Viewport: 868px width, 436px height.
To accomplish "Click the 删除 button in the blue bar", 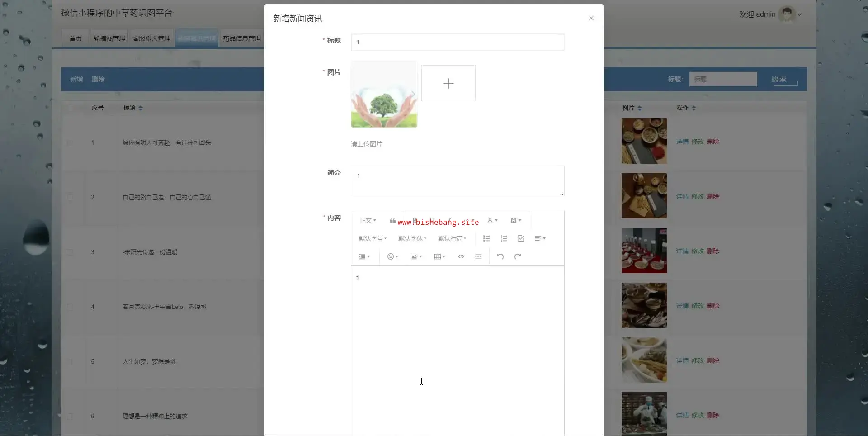I will [98, 79].
